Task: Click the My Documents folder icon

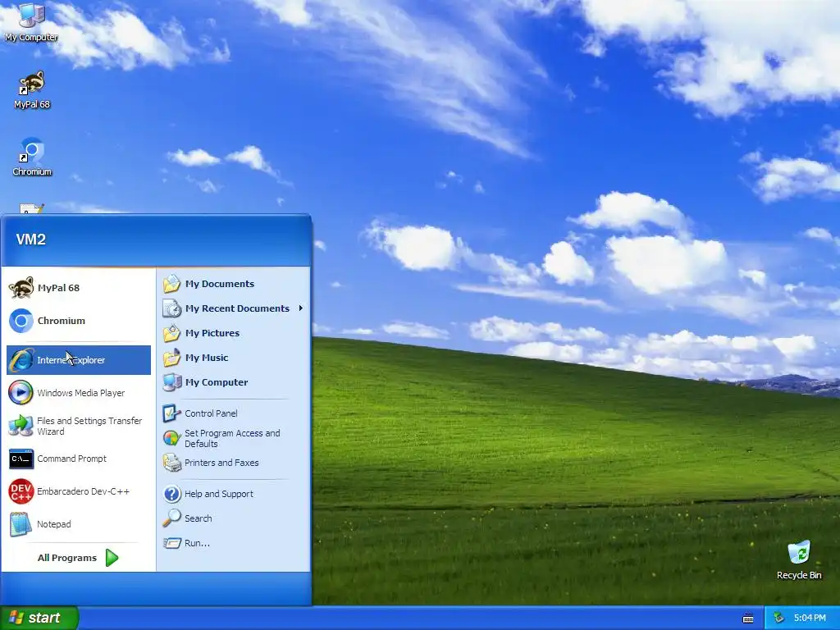Action: coord(172,284)
